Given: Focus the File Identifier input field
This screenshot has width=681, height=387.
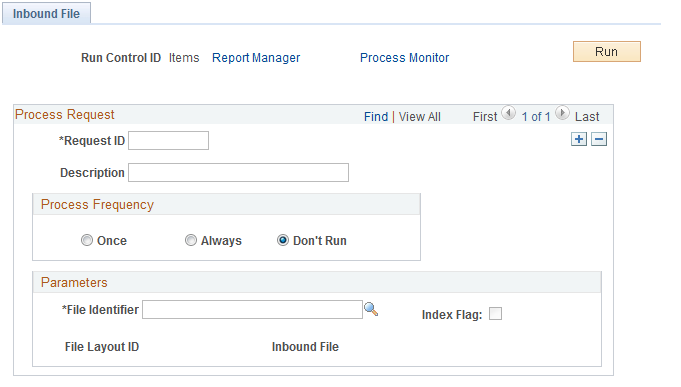Looking at the screenshot, I should 252,309.
